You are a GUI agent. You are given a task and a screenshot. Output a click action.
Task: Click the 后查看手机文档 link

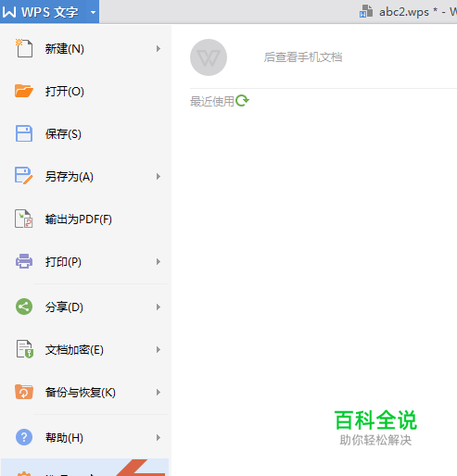[x=303, y=57]
